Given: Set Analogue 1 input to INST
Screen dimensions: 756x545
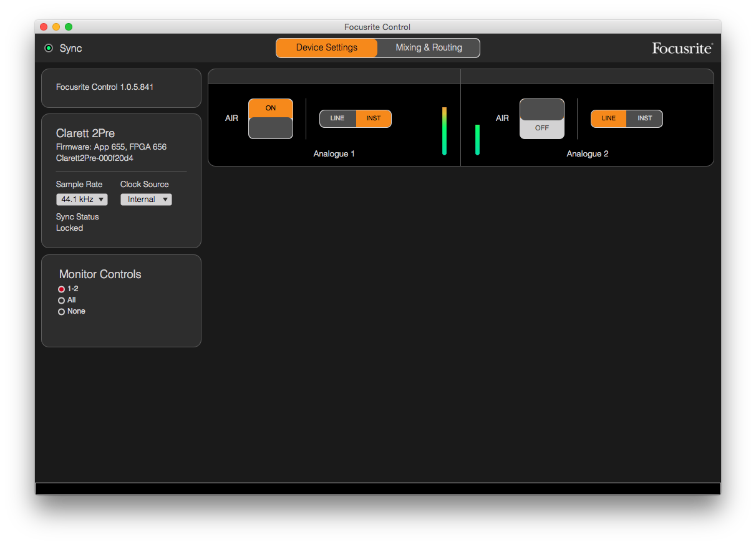Looking at the screenshot, I should pyautogui.click(x=374, y=118).
